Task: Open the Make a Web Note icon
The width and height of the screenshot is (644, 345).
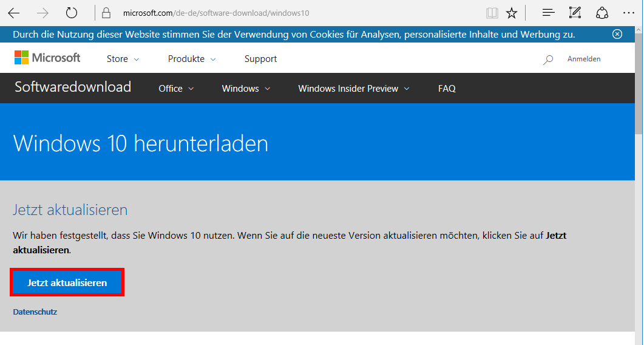Action: [575, 13]
